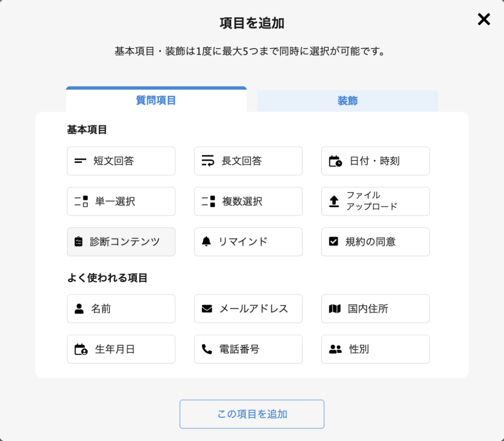Viewport: 504px width, 441px height.
Task: Click the gender (性別) people icon
Action: [x=335, y=349]
